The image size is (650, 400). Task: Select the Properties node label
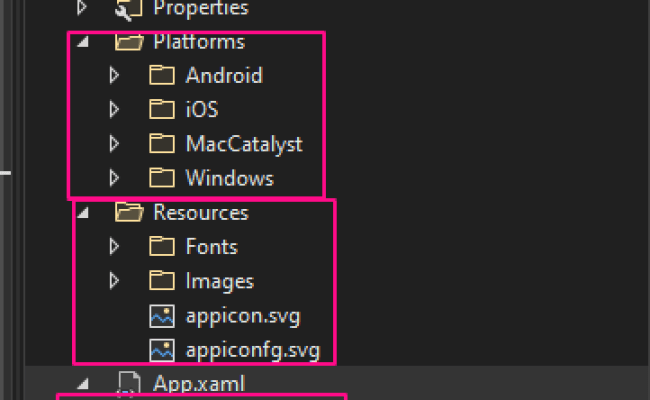coord(201,8)
